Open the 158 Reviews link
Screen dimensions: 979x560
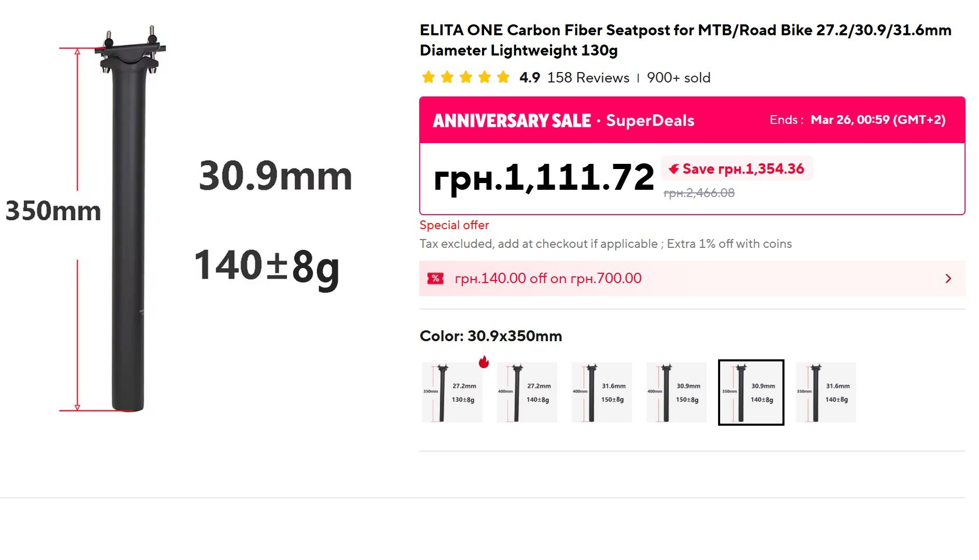(588, 78)
